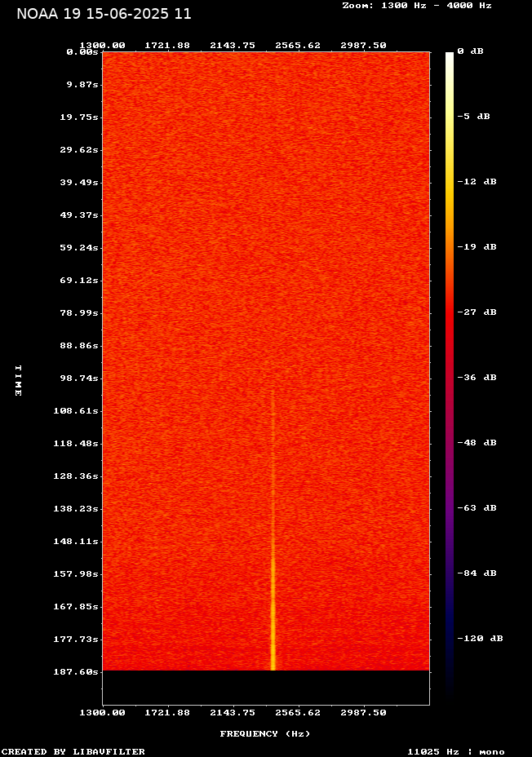Image resolution: width=532 pixels, height=757 pixels.
Task: Click the "19.75s" time axis label
Action: pos(79,117)
